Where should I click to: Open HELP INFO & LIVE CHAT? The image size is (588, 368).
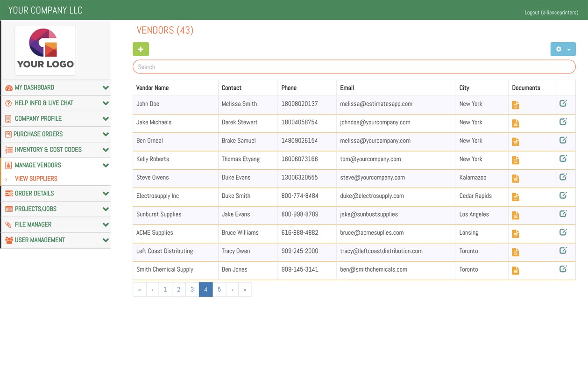[x=56, y=103]
